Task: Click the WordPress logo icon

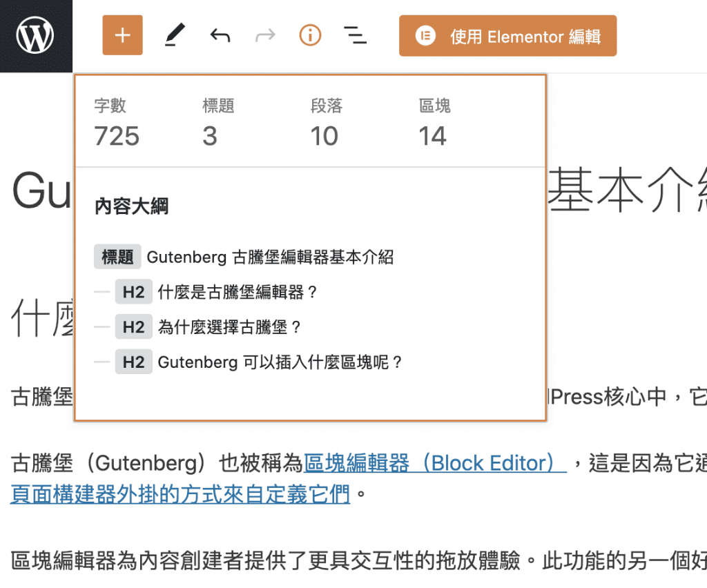Action: 35,36
